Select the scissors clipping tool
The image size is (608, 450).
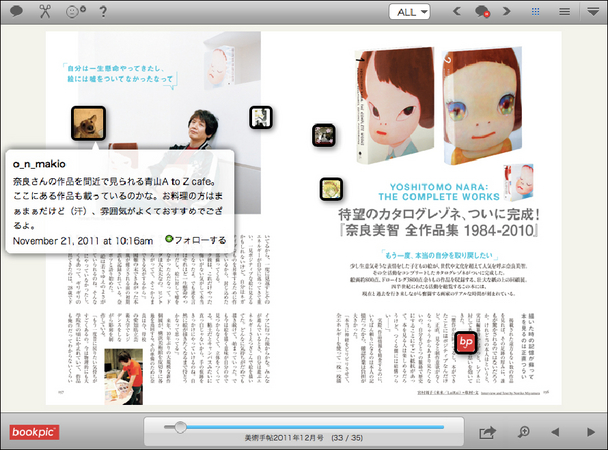pyautogui.click(x=45, y=11)
